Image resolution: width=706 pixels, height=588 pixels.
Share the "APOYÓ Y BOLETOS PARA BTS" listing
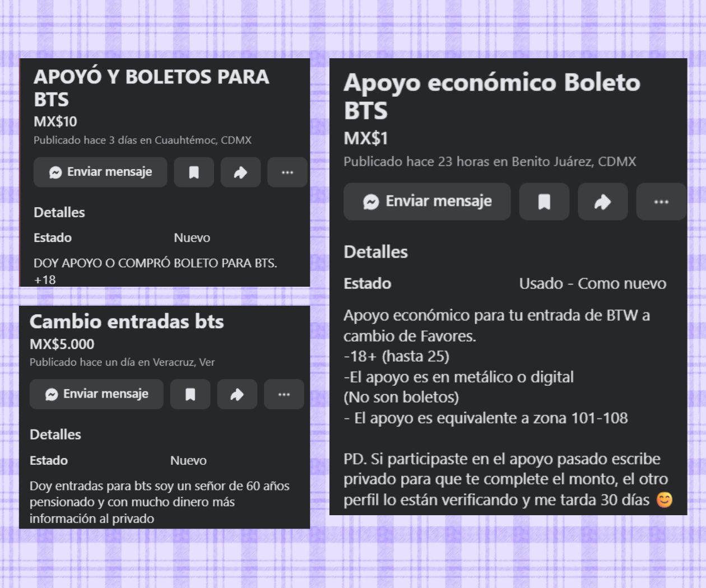(240, 172)
